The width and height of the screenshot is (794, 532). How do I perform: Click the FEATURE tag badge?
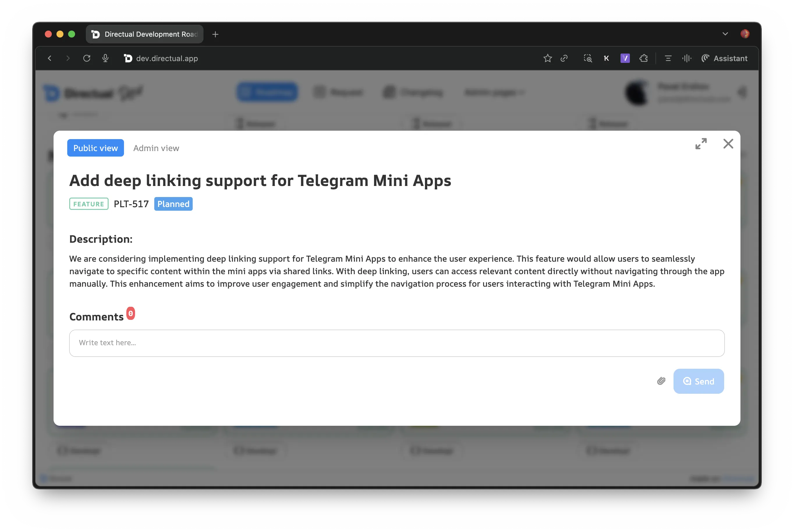[x=88, y=204]
